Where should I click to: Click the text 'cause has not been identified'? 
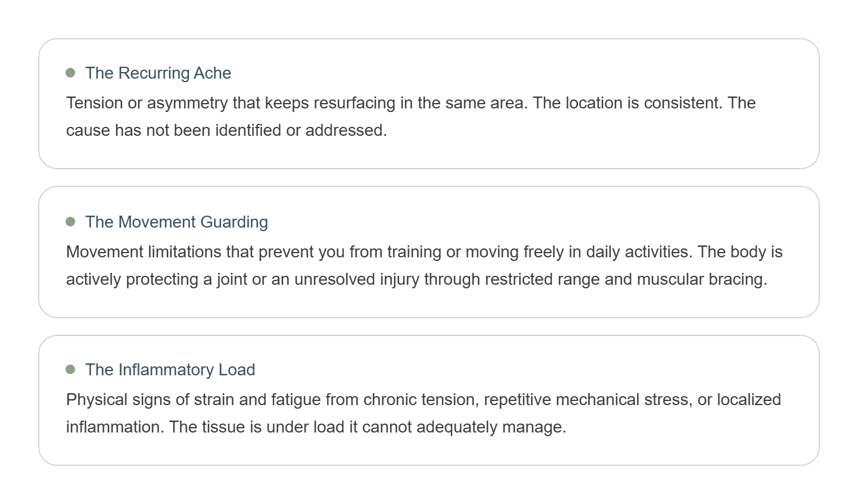pos(174,130)
